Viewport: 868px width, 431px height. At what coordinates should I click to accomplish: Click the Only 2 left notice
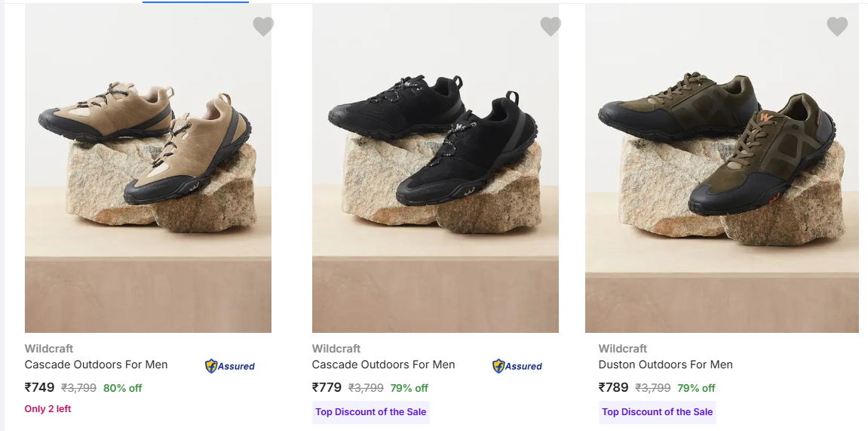pyautogui.click(x=48, y=409)
